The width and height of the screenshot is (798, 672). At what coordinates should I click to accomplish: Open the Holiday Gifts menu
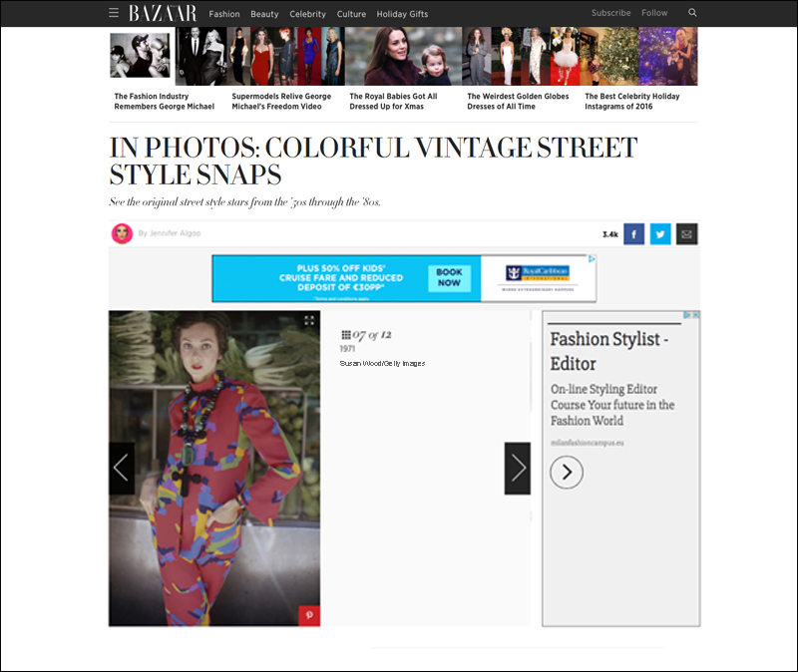tap(402, 14)
